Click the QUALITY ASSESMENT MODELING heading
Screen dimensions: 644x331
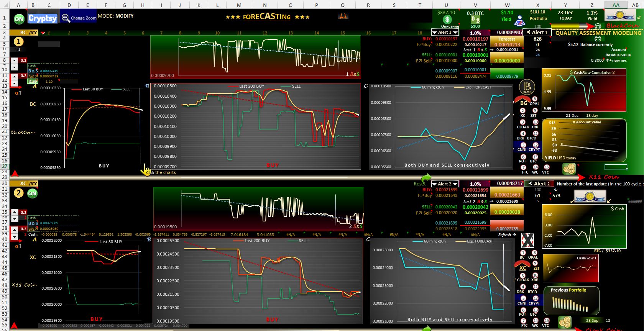point(598,33)
